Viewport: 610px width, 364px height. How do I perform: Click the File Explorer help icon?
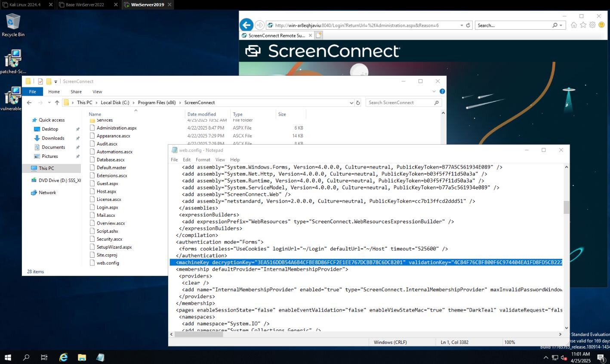pos(442,92)
